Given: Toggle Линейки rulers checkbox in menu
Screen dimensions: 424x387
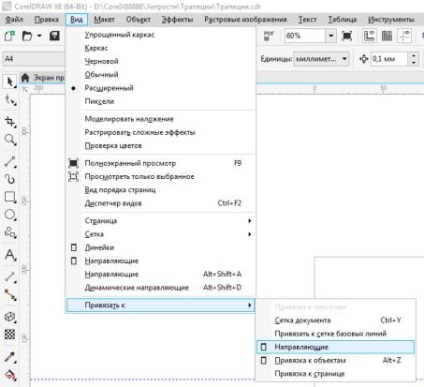Looking at the screenshot, I should [x=74, y=248].
